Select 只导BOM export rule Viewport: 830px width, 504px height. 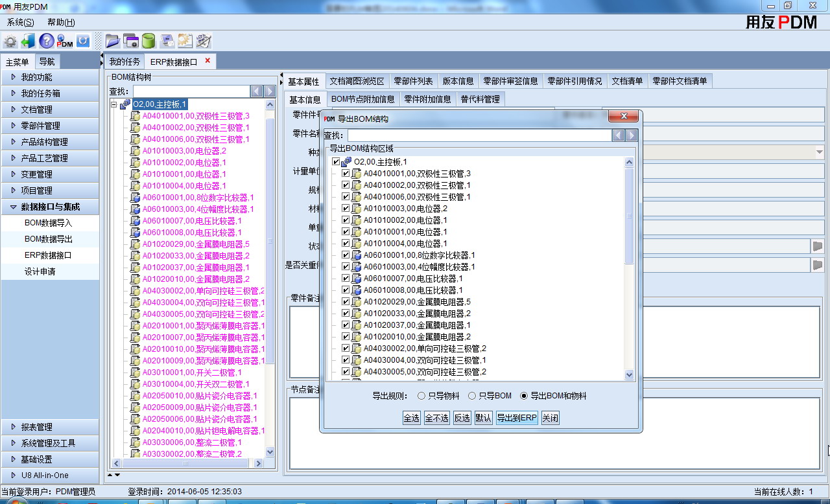pos(473,396)
